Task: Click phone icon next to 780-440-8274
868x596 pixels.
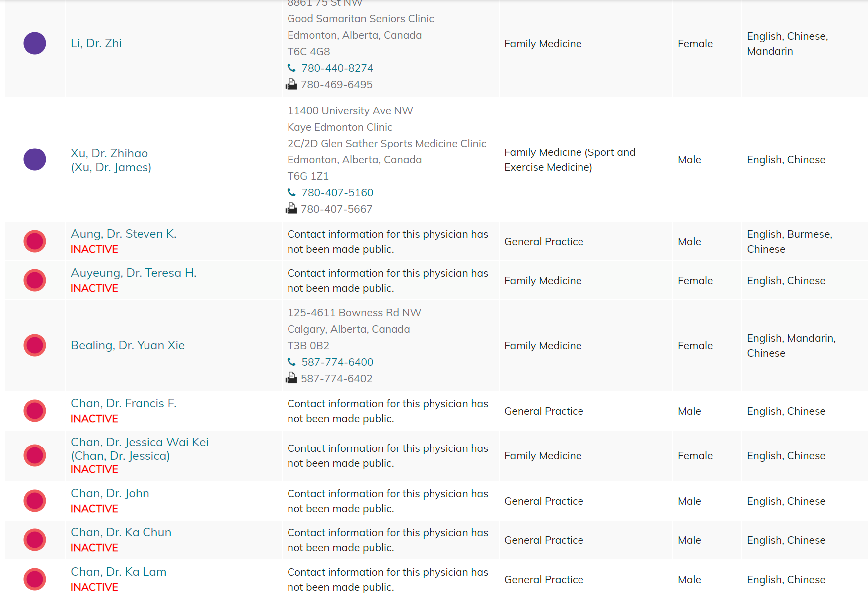Action: tap(291, 68)
